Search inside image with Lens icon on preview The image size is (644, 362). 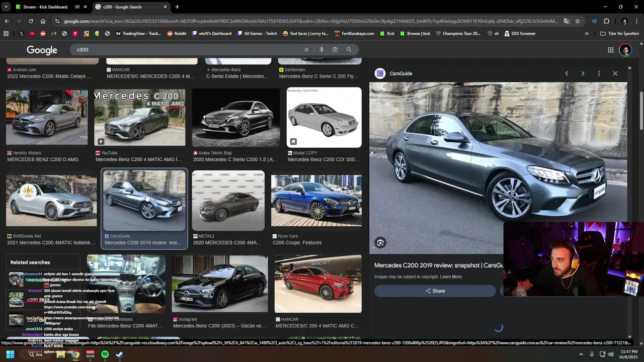pyautogui.click(x=380, y=243)
